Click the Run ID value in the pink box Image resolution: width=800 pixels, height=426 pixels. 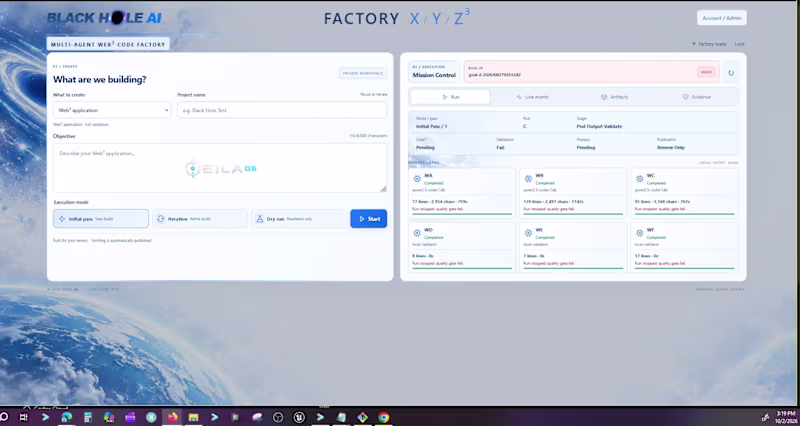(494, 75)
